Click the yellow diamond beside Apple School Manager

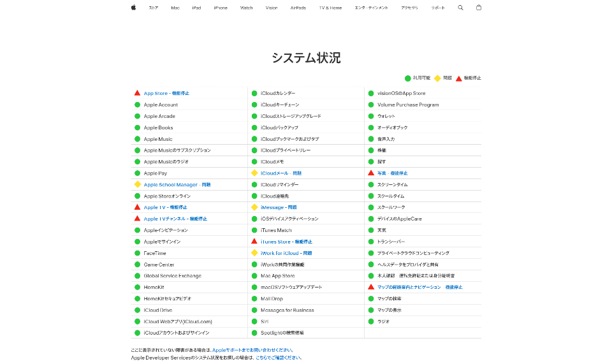(138, 184)
